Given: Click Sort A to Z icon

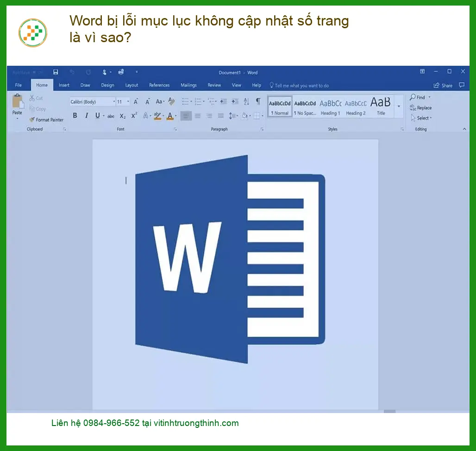Looking at the screenshot, I should (x=246, y=101).
